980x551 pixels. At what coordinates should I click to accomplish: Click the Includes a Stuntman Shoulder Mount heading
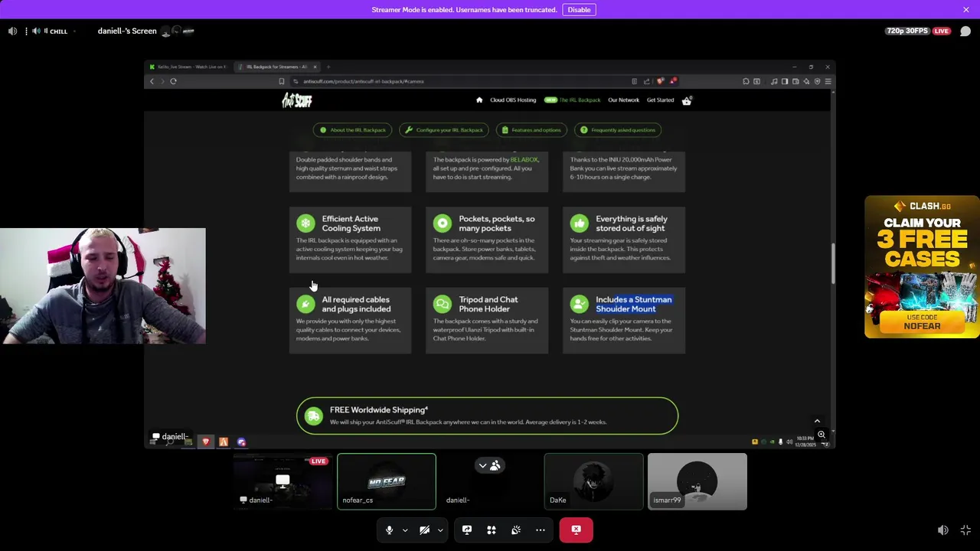pos(634,304)
